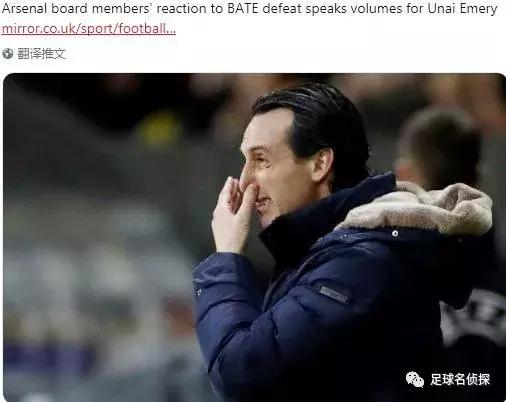Click the tweet headline about BATE defeat
The height and width of the screenshot is (402, 506).
[249, 9]
